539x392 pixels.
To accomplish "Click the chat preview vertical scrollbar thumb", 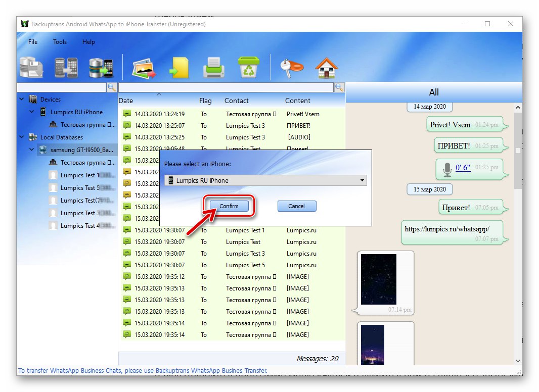I will click(518, 150).
